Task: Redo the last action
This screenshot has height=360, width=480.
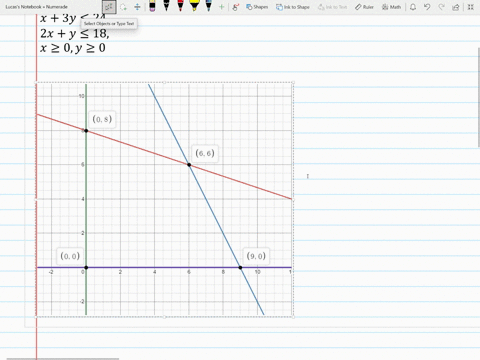Action: pos(441,7)
